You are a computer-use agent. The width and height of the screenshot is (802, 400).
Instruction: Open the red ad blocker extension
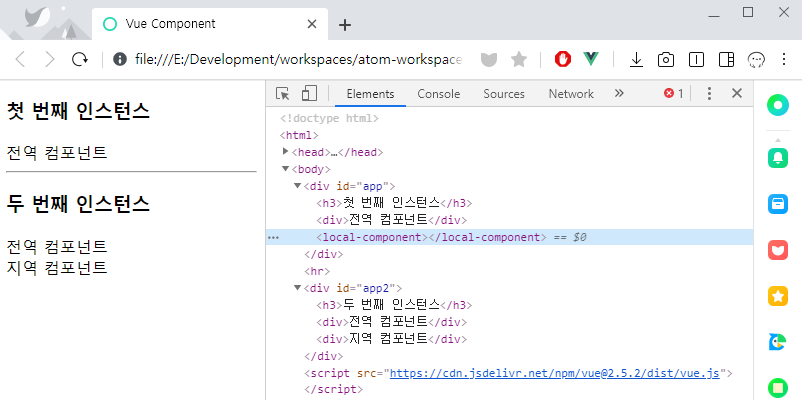click(x=563, y=59)
